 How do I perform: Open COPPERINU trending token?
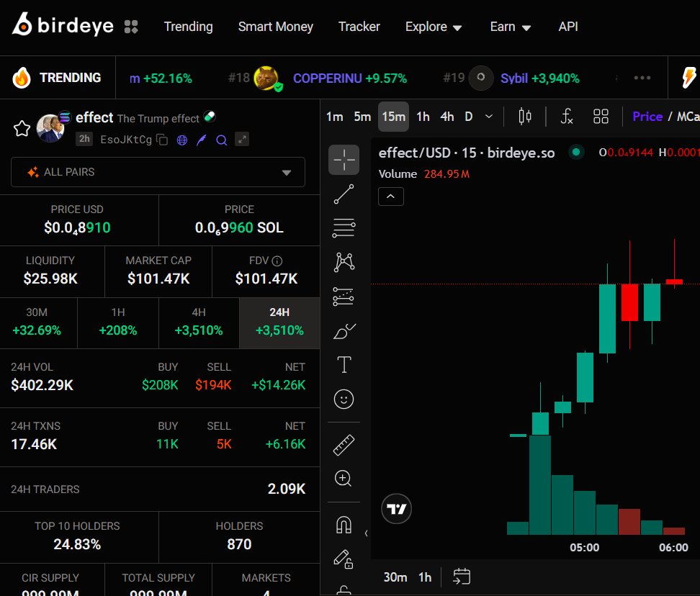349,78
